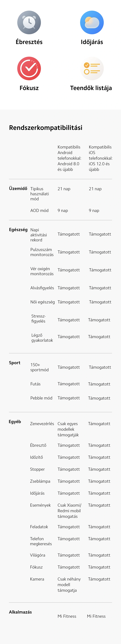This screenshot has width=121, height=644.
Task: Click the Rendszerkompatibilitási heading
Action: click(x=46, y=128)
